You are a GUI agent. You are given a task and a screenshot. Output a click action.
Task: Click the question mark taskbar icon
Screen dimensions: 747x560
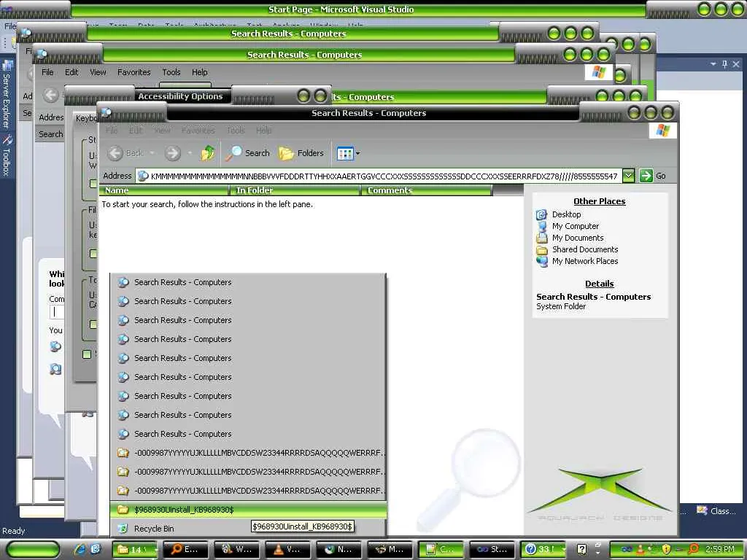click(x=581, y=550)
